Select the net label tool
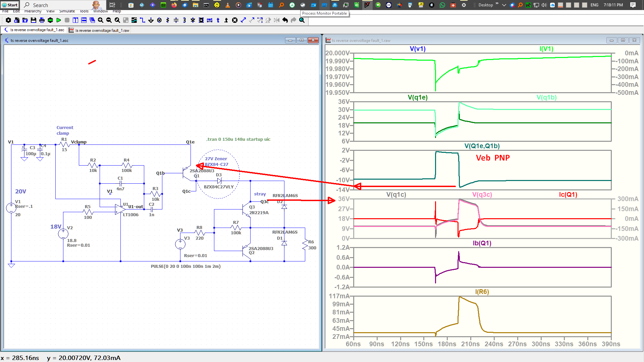The height and width of the screenshot is (362, 644). coord(210,20)
